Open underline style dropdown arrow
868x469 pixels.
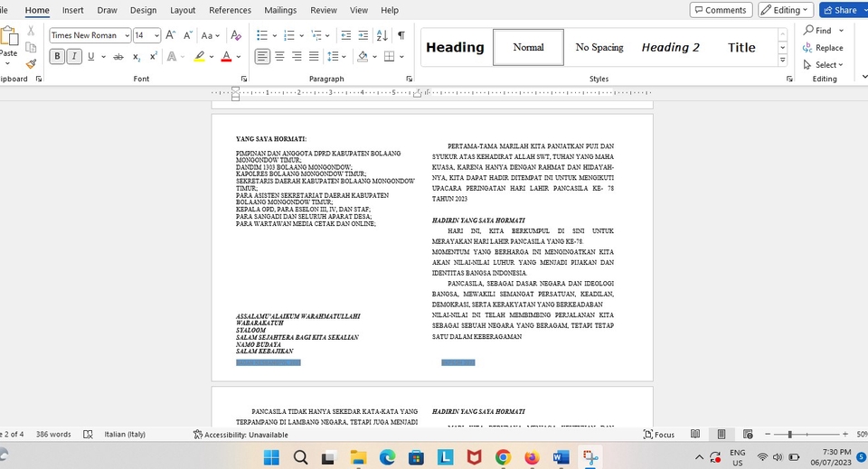(103, 56)
